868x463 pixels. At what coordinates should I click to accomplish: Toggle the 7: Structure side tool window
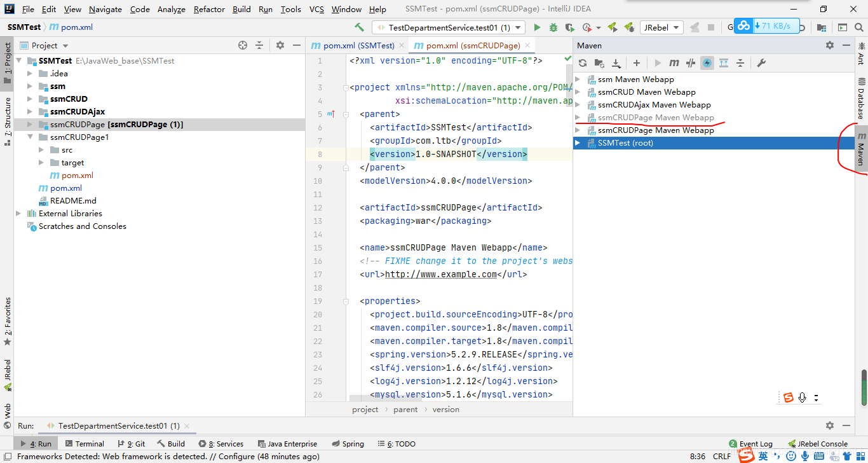coord(7,120)
